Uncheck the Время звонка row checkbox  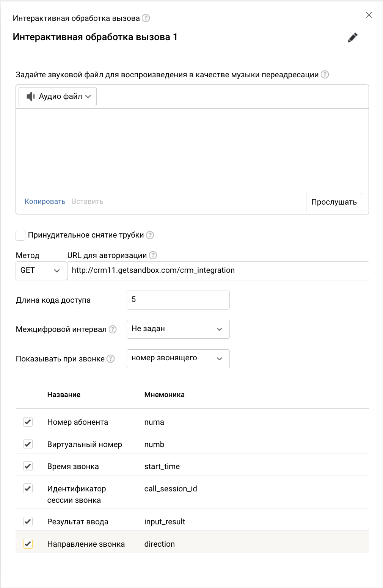click(x=28, y=466)
